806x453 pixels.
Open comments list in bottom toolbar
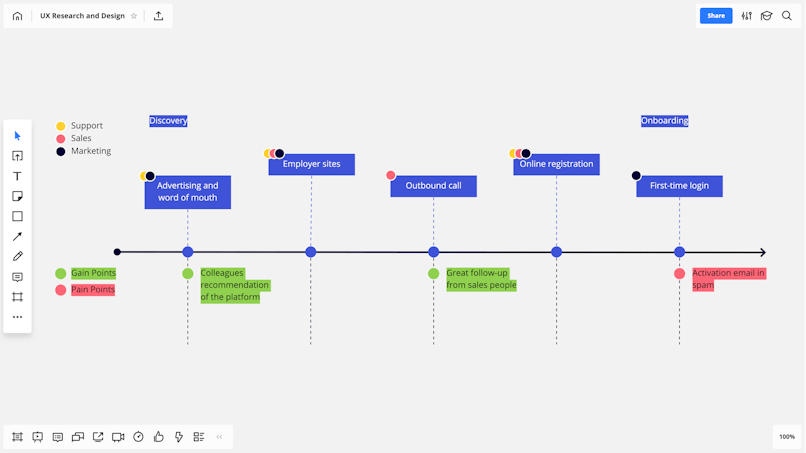[58, 437]
